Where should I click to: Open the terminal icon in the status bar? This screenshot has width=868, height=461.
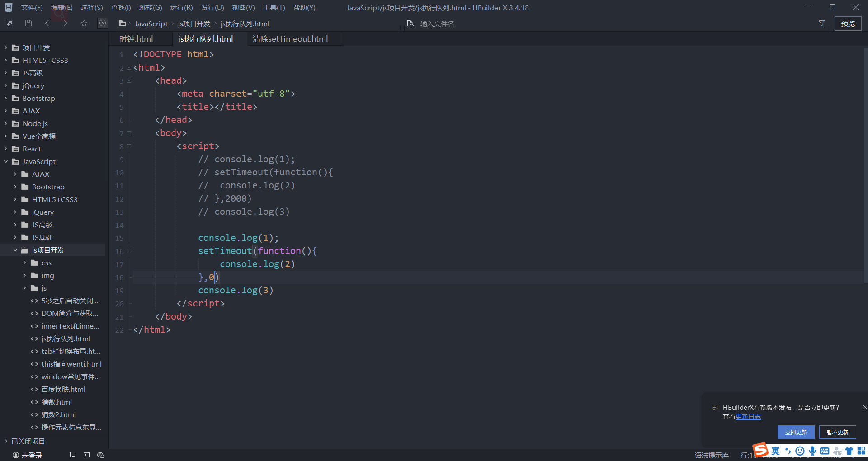[x=86, y=455]
